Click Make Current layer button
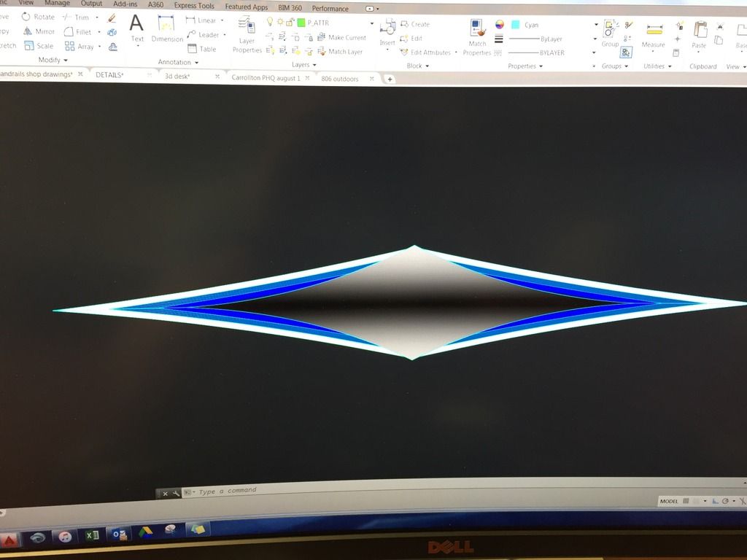 click(x=342, y=37)
